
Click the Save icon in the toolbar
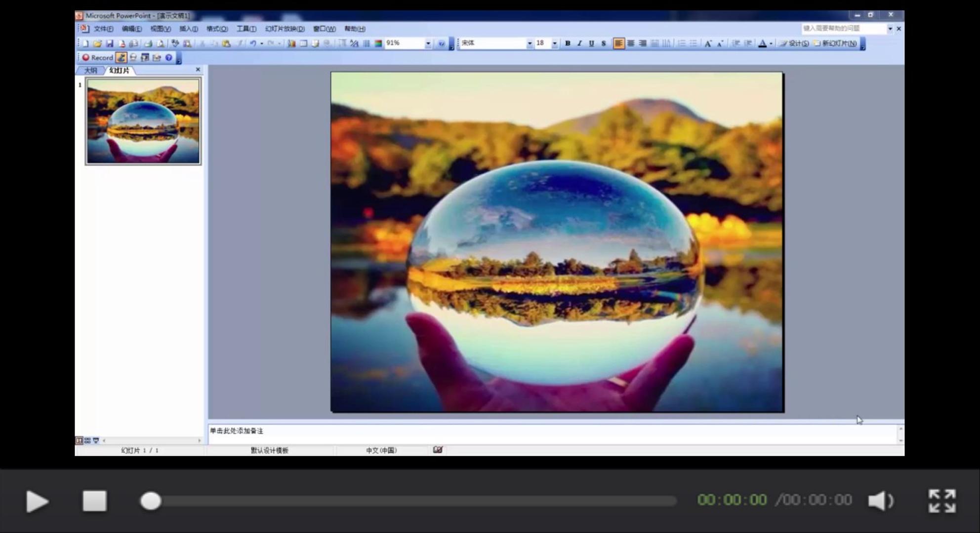click(110, 43)
